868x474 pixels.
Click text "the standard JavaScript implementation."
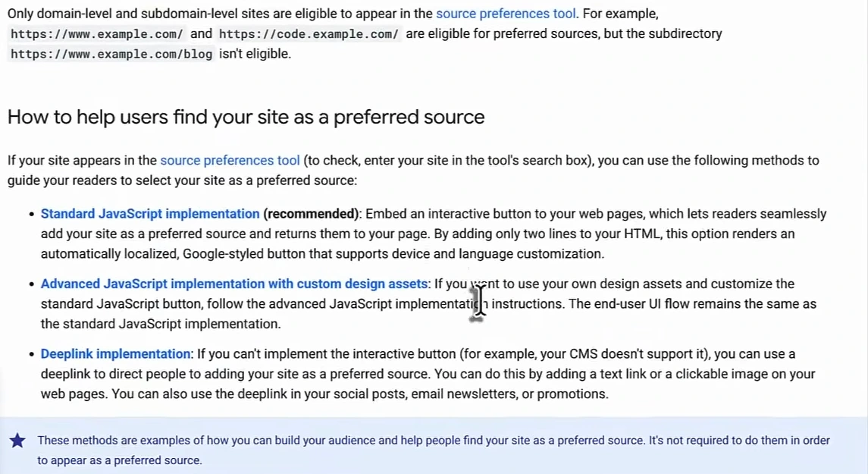[161, 324]
